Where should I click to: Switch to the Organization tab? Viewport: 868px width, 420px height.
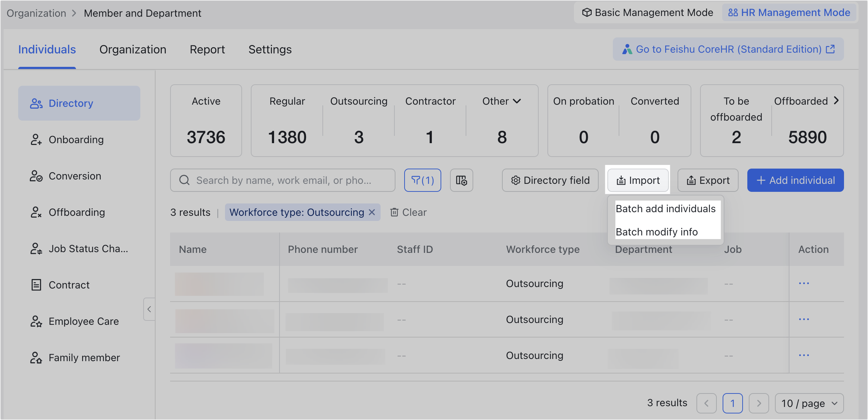pos(133,49)
